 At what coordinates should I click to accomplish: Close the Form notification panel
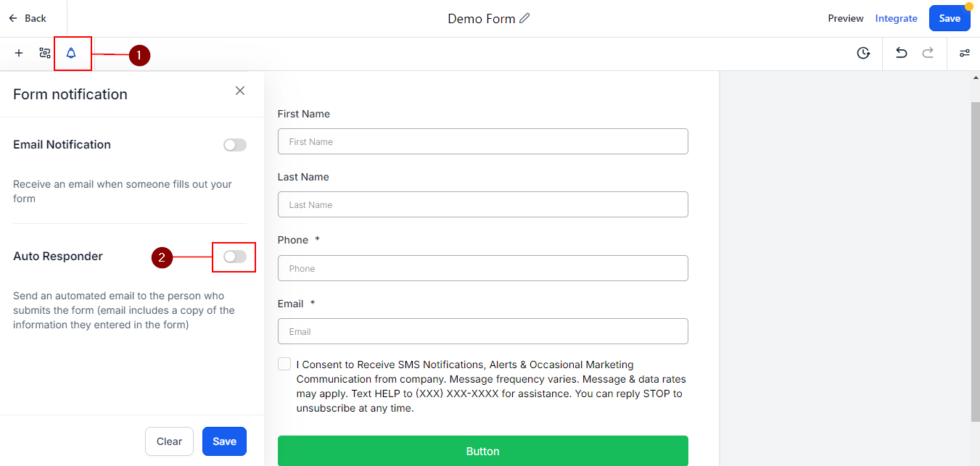tap(240, 91)
